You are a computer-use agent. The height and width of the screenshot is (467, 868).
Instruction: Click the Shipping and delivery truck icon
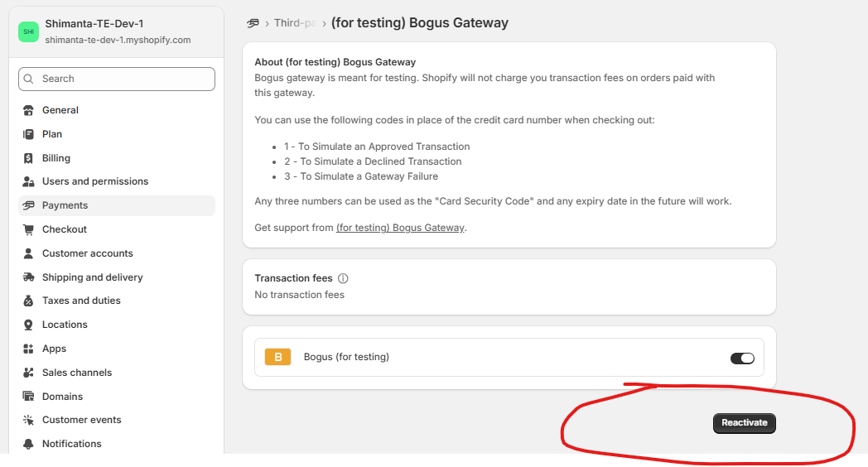[x=29, y=277]
